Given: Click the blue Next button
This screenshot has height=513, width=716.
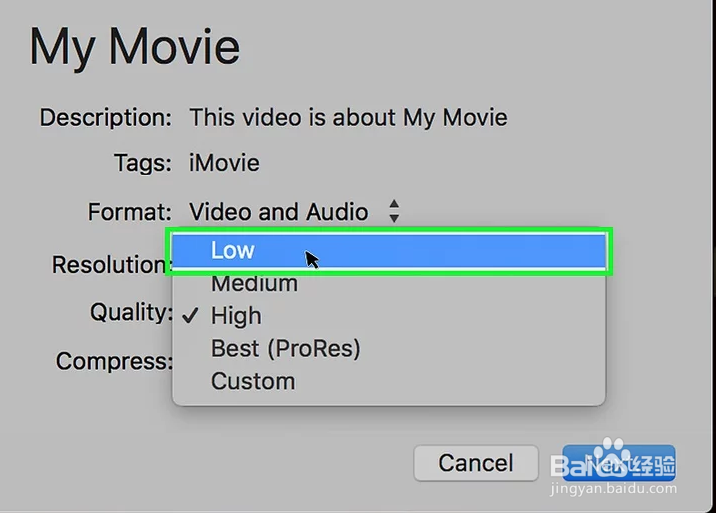Looking at the screenshot, I should point(618,463).
